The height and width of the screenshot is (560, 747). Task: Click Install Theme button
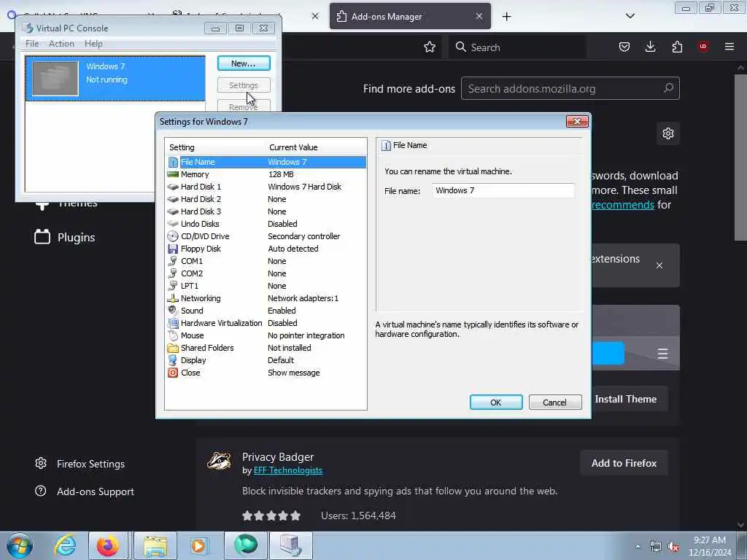point(625,399)
